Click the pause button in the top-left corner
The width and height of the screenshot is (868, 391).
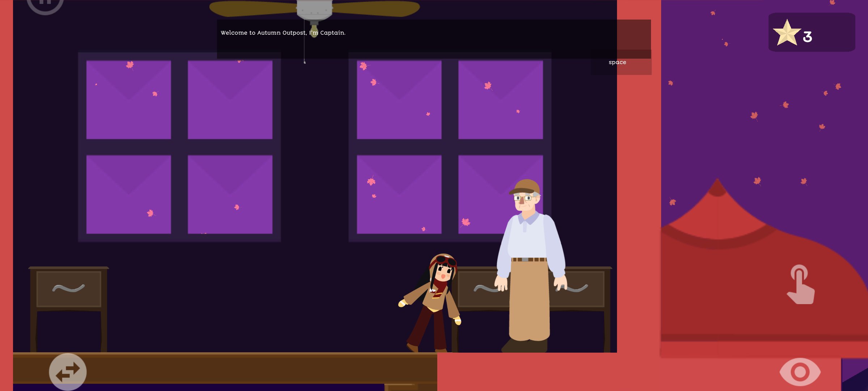(x=45, y=5)
